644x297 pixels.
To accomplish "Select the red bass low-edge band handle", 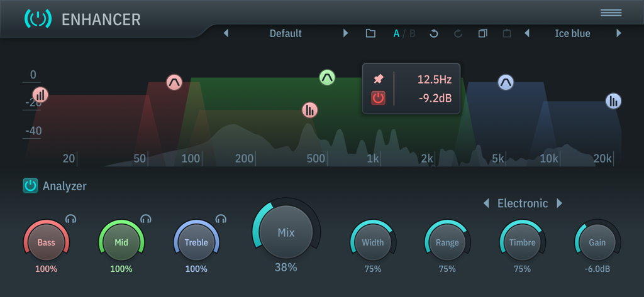I will click(x=40, y=95).
